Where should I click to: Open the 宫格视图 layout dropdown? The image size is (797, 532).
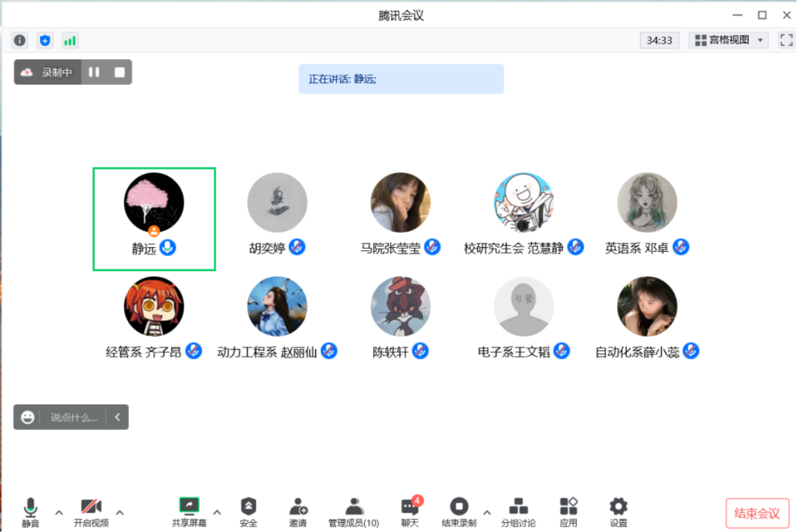point(729,40)
